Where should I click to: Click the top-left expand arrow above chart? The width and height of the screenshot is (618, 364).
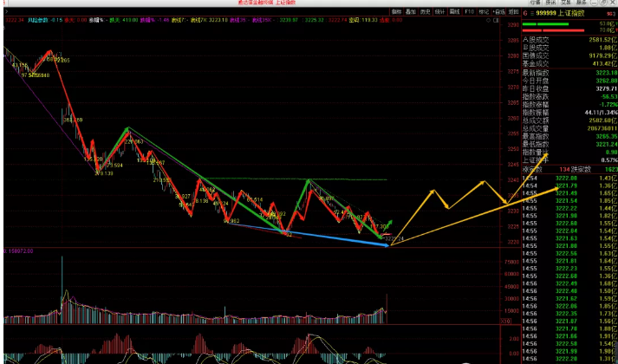click(5, 12)
